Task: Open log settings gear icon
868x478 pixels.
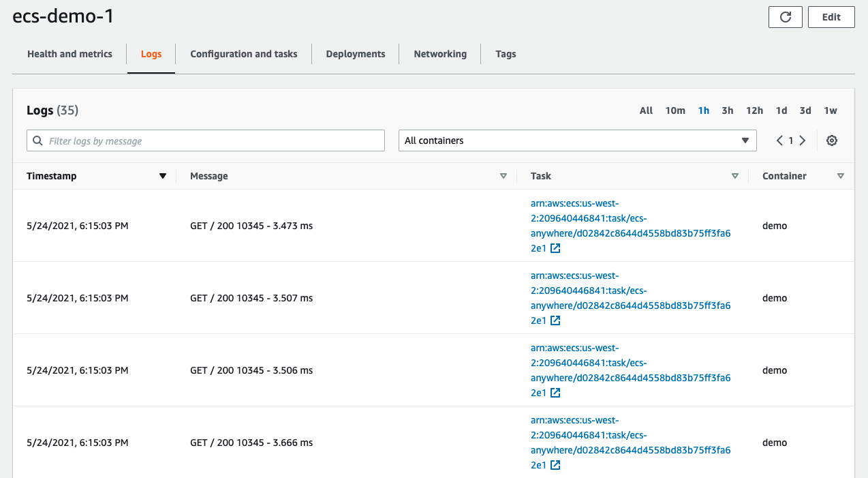Action: (x=832, y=140)
